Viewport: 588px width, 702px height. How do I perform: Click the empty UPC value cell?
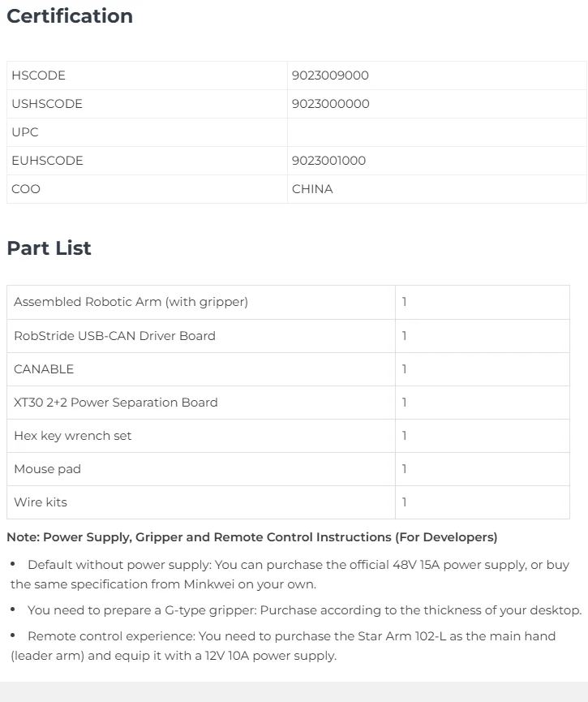click(x=437, y=132)
